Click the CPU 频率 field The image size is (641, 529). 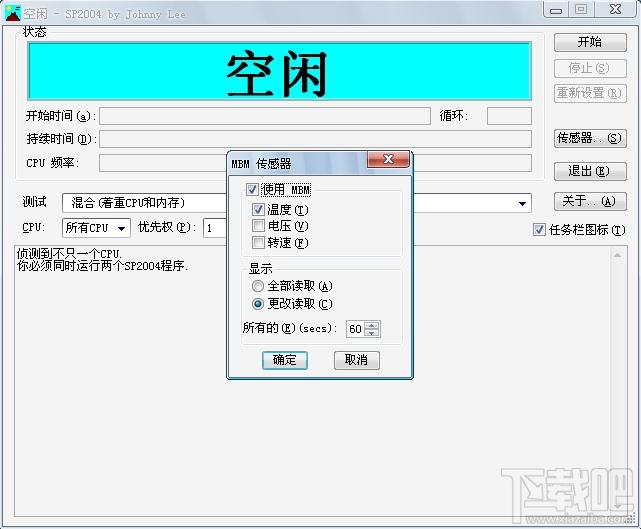(315, 163)
